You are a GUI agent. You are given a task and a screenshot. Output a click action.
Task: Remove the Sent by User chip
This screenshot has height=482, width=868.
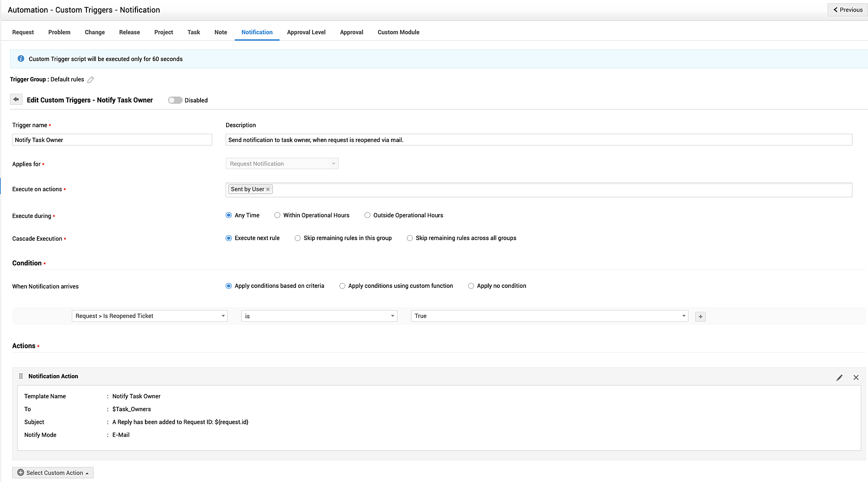tap(268, 189)
